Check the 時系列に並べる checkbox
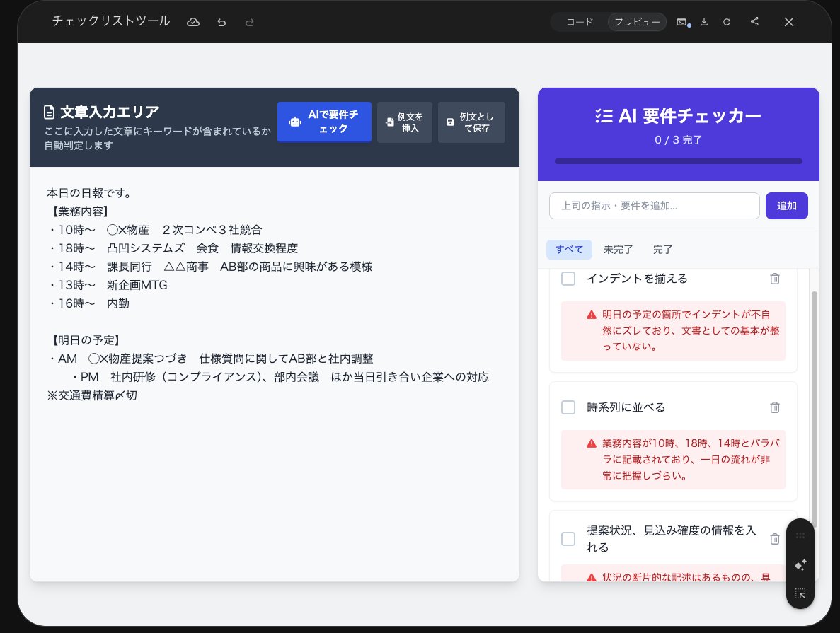The width and height of the screenshot is (840, 633). click(568, 407)
